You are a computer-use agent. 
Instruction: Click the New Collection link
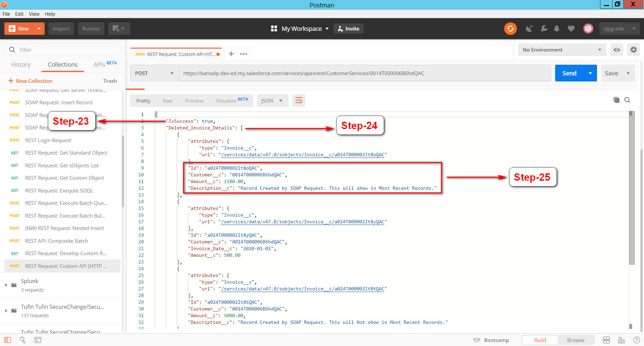point(30,81)
